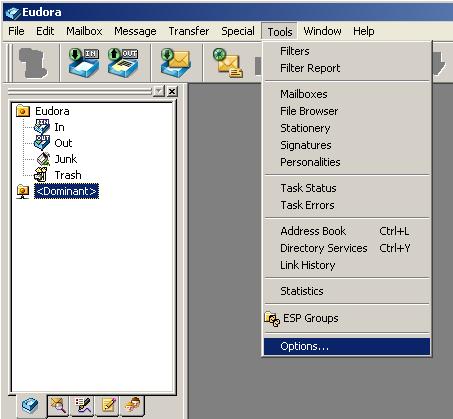Switch to Mailboxes tab icon at bottom
Viewport: 453px width, 419px height.
pyautogui.click(x=30, y=405)
